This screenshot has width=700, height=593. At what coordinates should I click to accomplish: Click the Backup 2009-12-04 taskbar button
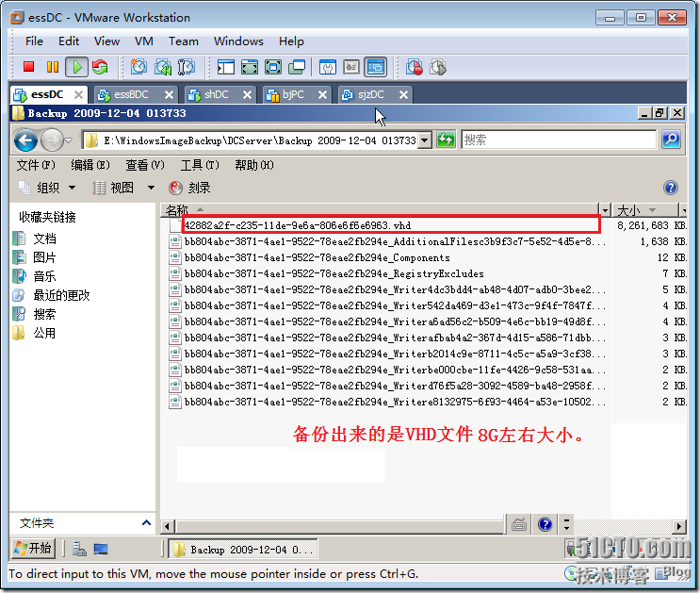pos(243,550)
